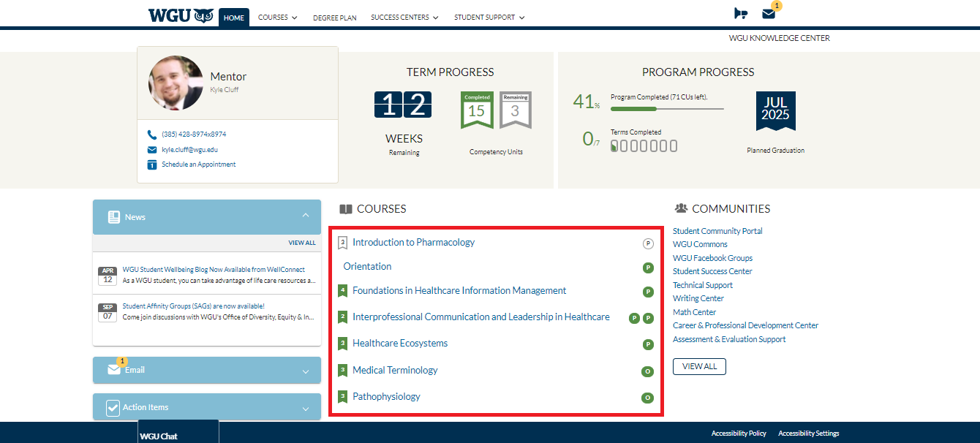Open the mail envelope icon in top bar
The image size is (980, 443).
point(769,14)
